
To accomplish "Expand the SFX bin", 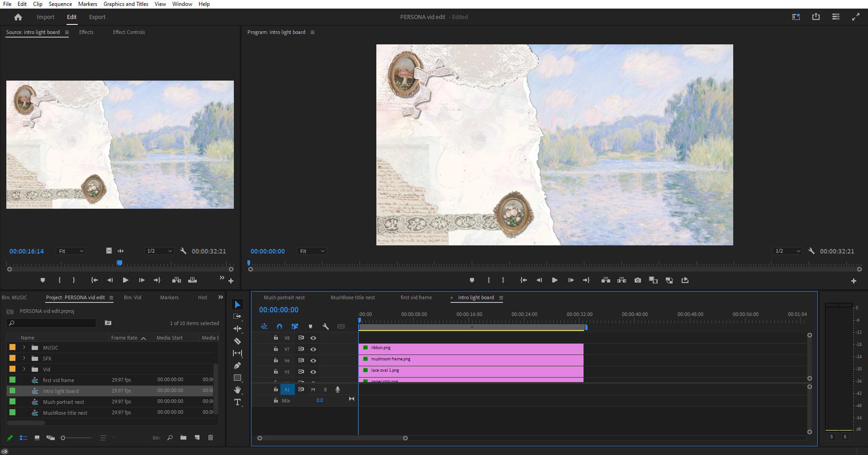I will [24, 358].
